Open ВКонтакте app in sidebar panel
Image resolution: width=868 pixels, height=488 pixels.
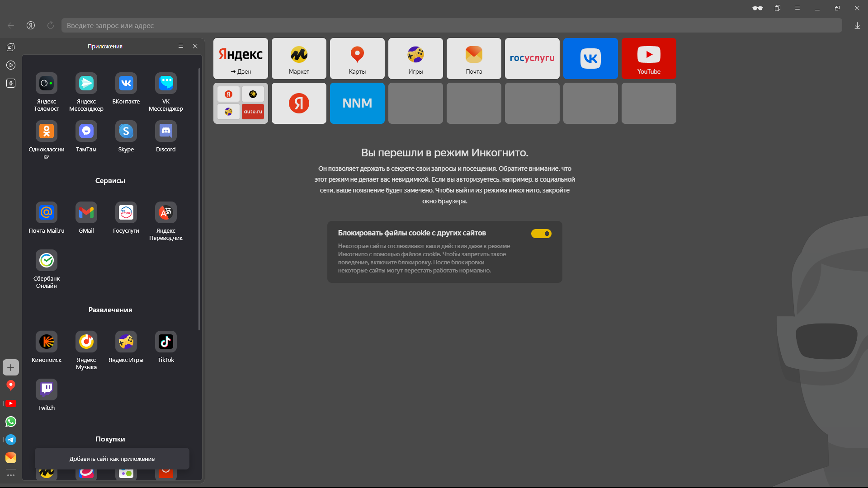click(126, 89)
